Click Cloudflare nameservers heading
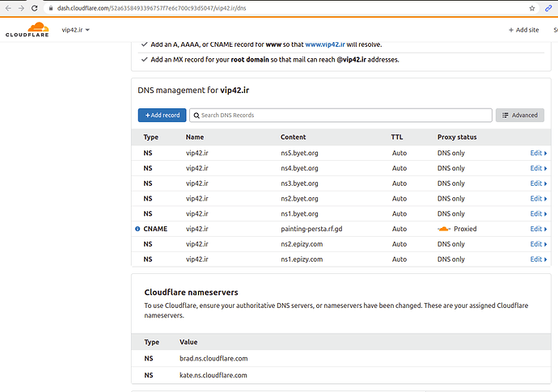The image size is (558, 392). [191, 293]
